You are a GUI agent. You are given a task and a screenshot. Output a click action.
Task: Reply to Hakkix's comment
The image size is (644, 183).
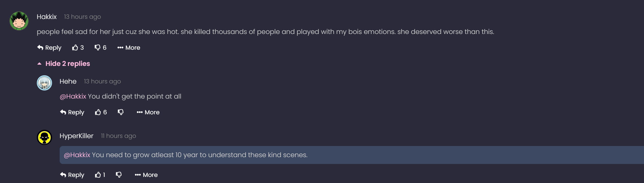coord(49,48)
